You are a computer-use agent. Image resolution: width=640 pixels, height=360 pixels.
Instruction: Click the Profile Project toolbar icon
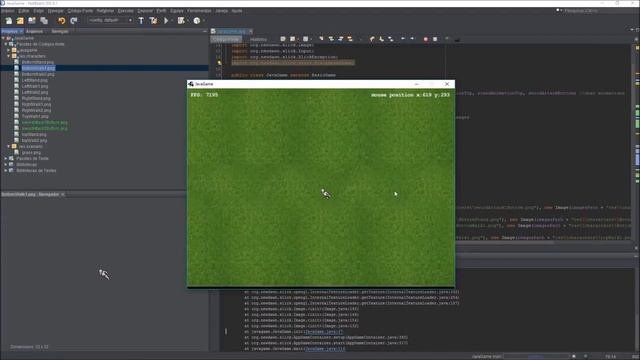(x=197, y=20)
